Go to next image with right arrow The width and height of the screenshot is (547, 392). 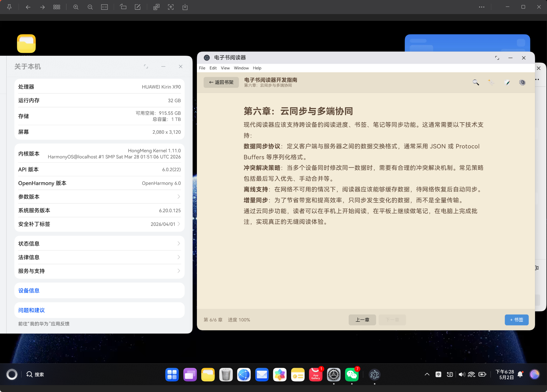(x=42, y=7)
